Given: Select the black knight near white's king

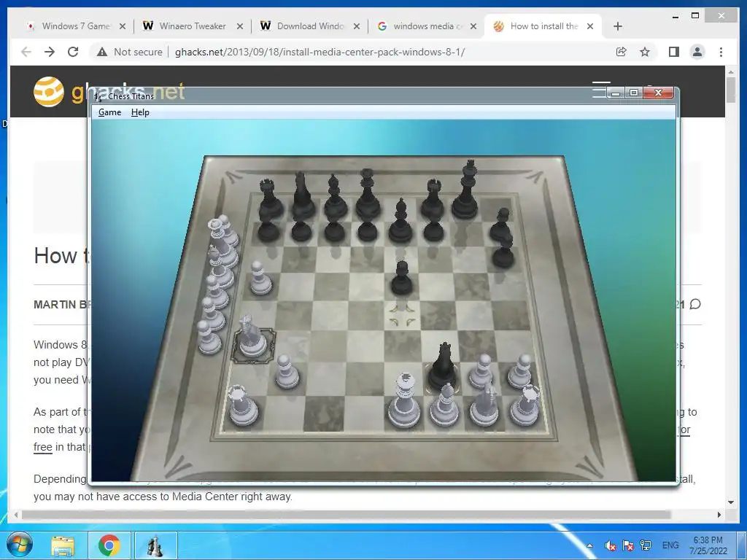Looking at the screenshot, I should (443, 367).
